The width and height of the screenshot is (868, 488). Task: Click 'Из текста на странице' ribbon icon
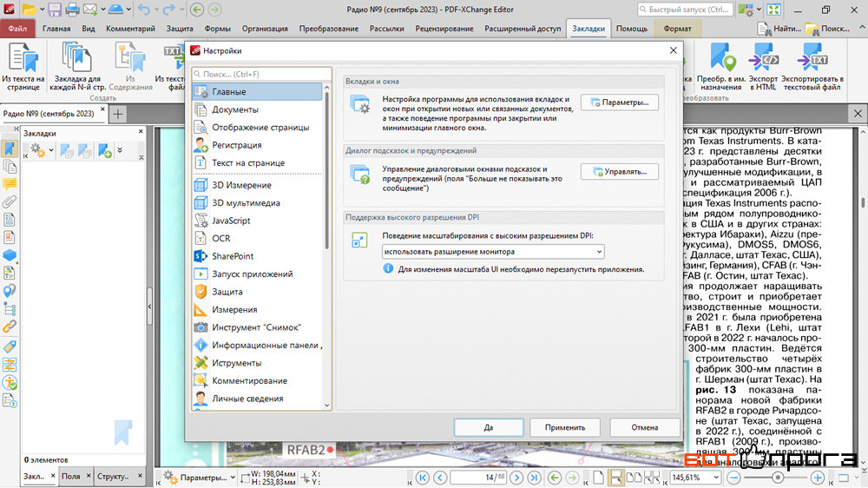tap(23, 67)
